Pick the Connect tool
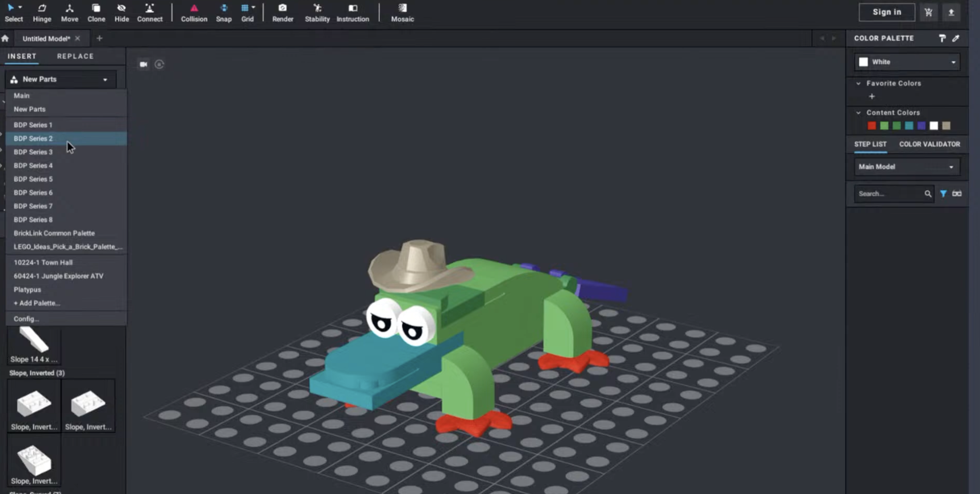Screen dimensions: 980x494 click(x=149, y=13)
